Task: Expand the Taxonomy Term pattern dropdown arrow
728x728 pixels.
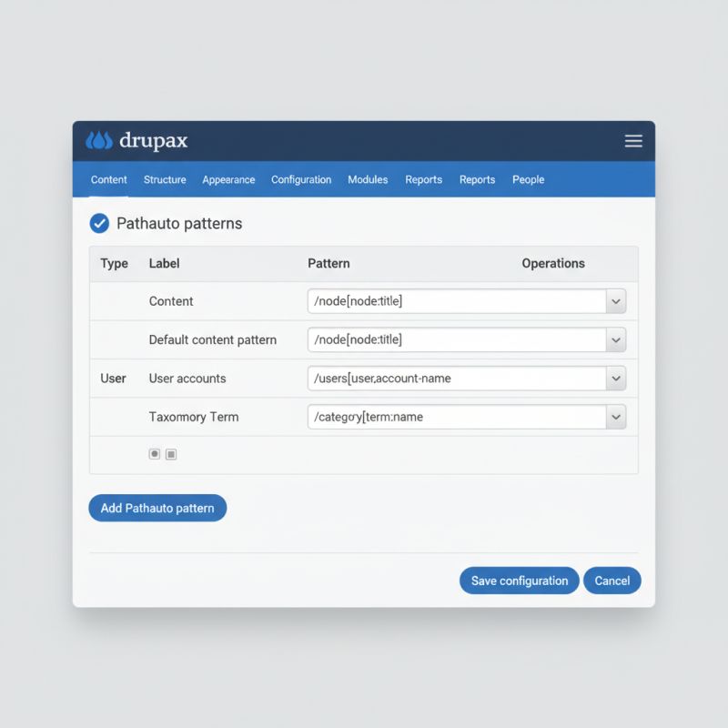Action: pyautogui.click(x=616, y=417)
